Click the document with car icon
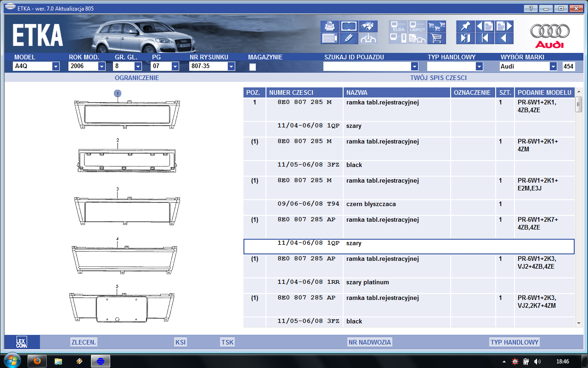This screenshot has height=368, width=588. (x=417, y=38)
